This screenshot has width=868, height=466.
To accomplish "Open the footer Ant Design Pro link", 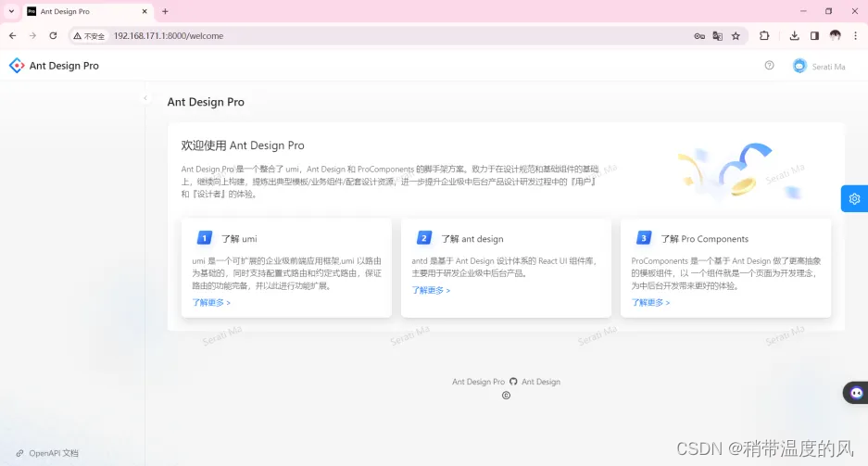I will [x=478, y=382].
